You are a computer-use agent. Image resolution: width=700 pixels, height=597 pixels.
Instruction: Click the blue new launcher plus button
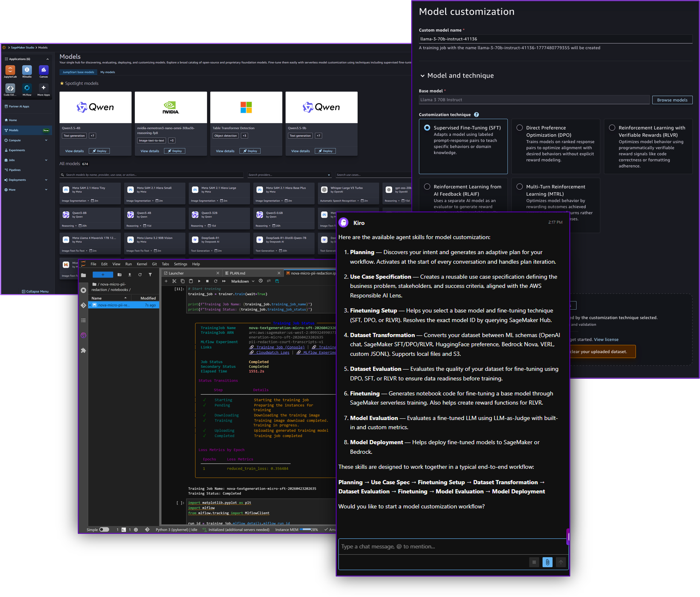(x=103, y=274)
